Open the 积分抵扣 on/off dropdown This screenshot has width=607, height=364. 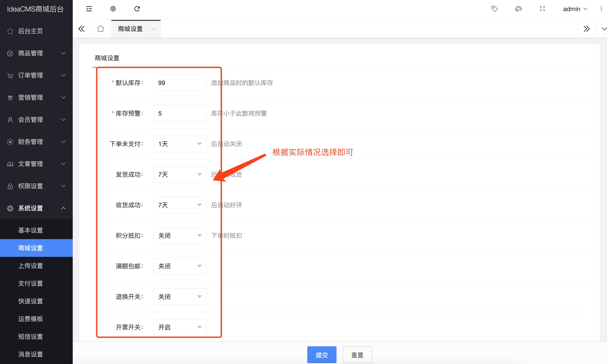(x=180, y=236)
